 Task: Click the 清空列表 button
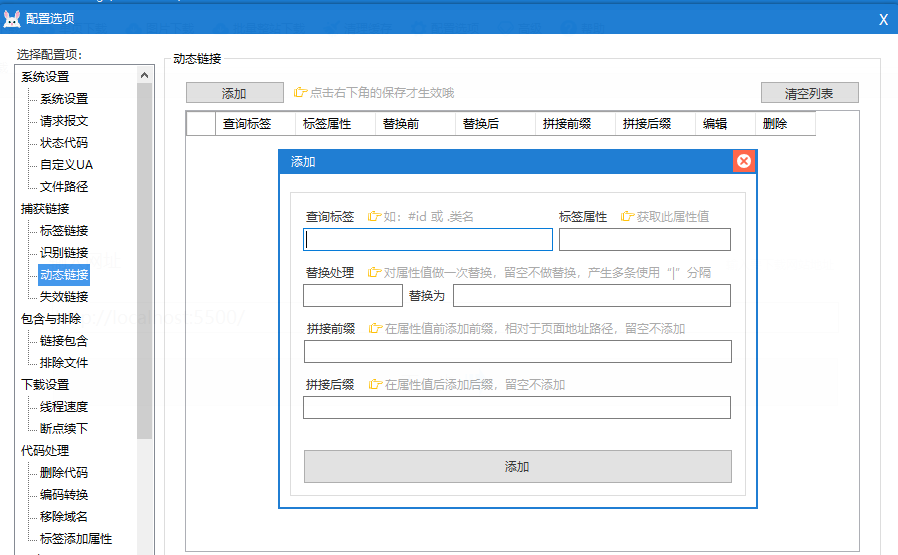[809, 93]
